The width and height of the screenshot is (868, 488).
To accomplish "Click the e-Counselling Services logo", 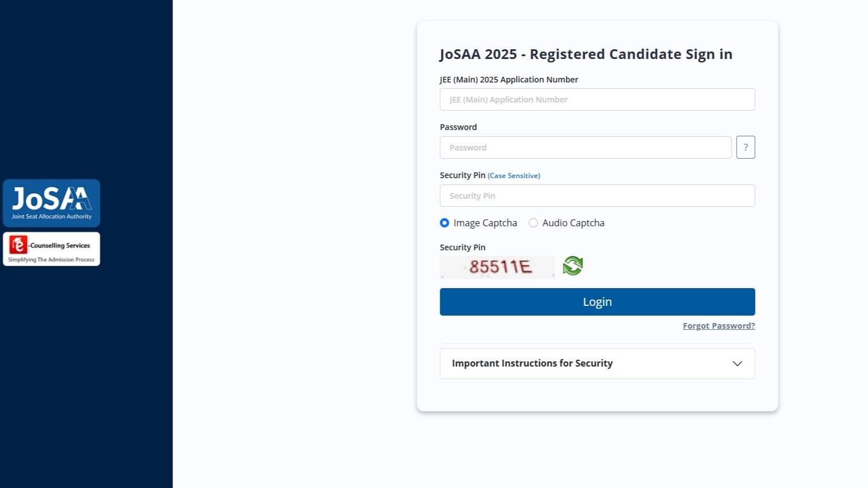I will [52, 249].
